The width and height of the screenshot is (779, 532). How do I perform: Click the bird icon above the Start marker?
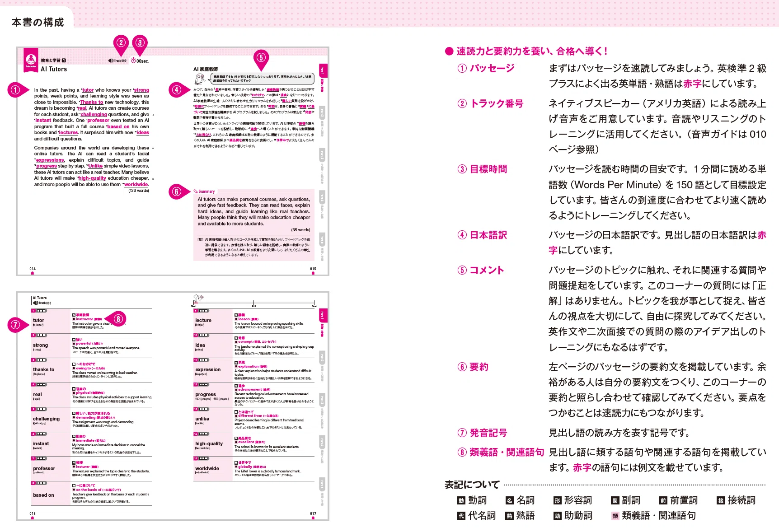coord(198,298)
